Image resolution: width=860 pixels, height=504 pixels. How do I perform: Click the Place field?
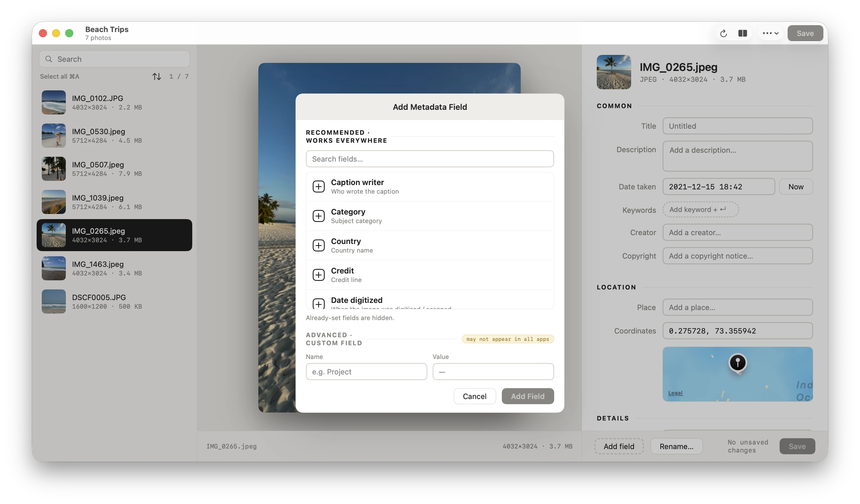pyautogui.click(x=738, y=307)
